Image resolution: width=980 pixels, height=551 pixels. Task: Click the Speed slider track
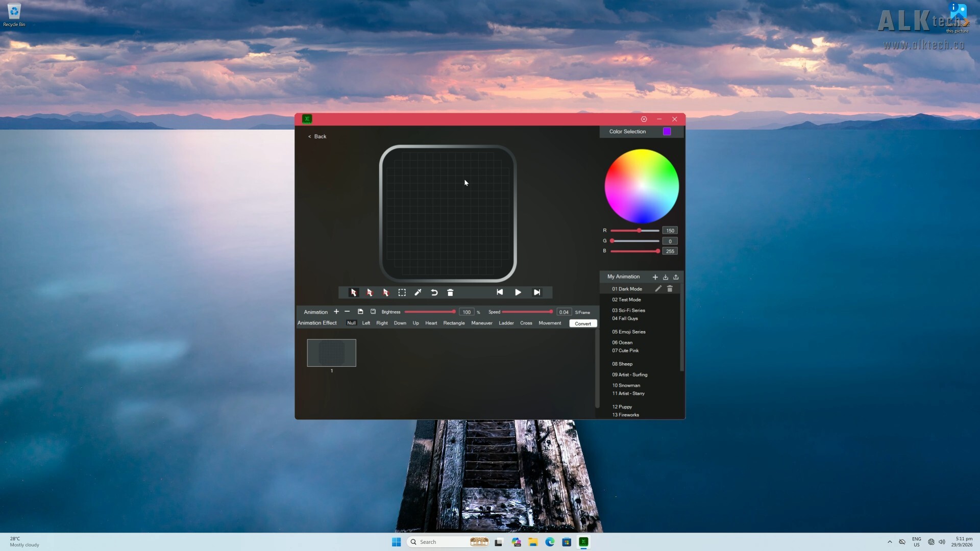tap(527, 312)
